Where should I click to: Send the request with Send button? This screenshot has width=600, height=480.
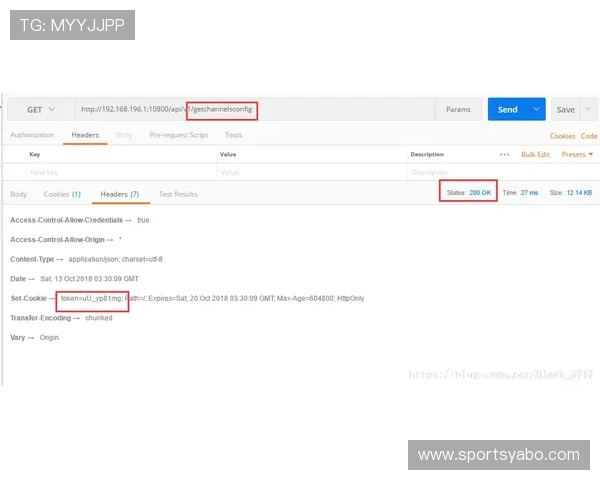click(x=507, y=109)
